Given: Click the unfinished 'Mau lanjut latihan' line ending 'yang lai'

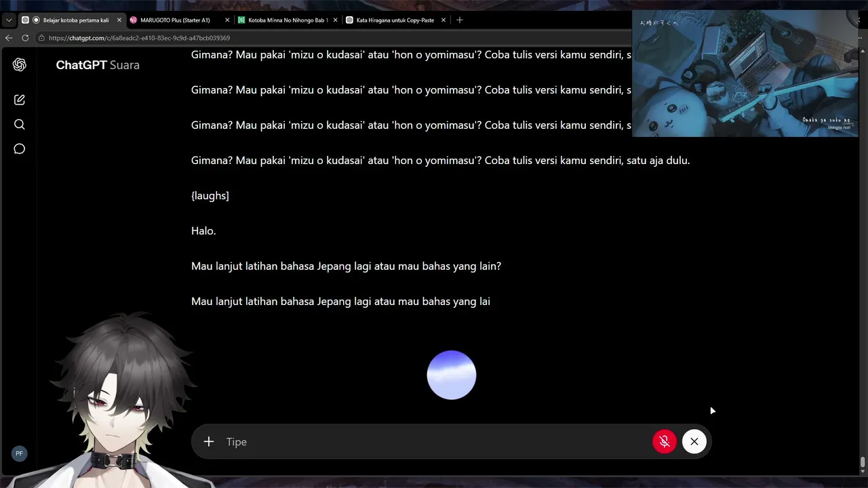Looking at the screenshot, I should coord(340,302).
